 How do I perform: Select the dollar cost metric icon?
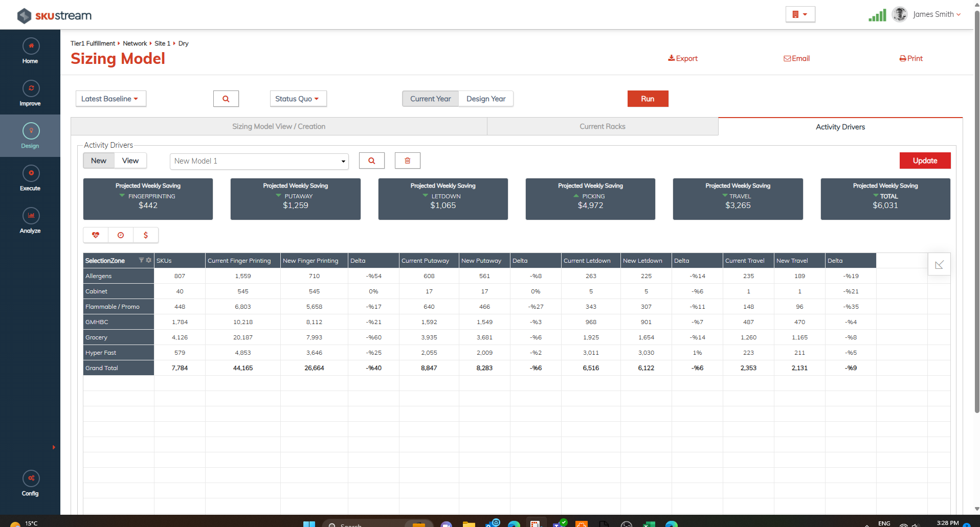pos(146,235)
